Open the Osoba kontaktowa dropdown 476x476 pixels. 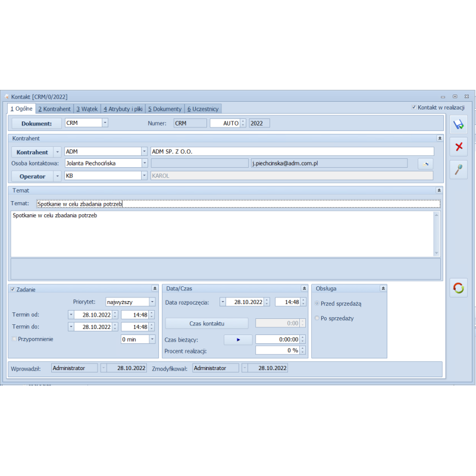click(x=144, y=163)
